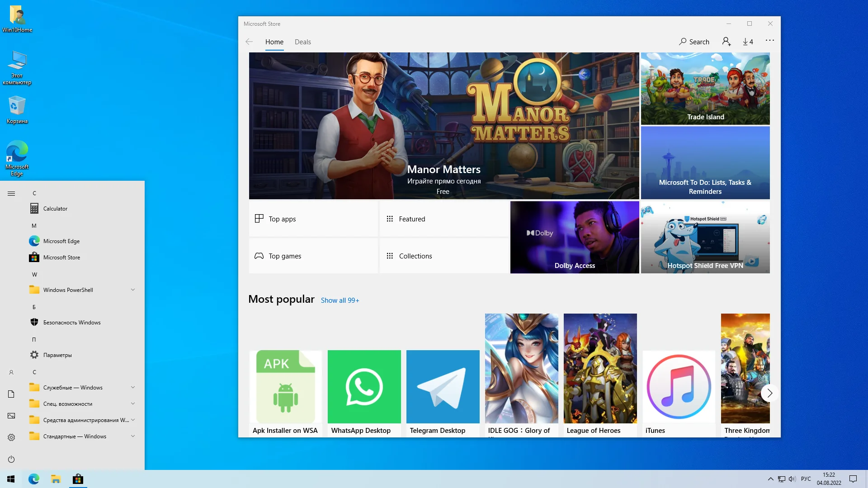Image resolution: width=868 pixels, height=488 pixels.
Task: Click the РУС language indicator in taskbar
Action: click(806, 479)
